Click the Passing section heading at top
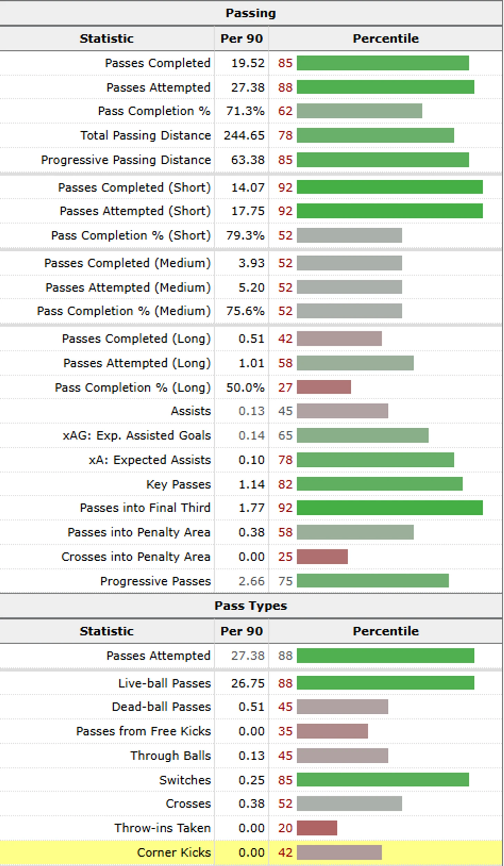Viewport: 504px width, 866px height. click(251, 13)
